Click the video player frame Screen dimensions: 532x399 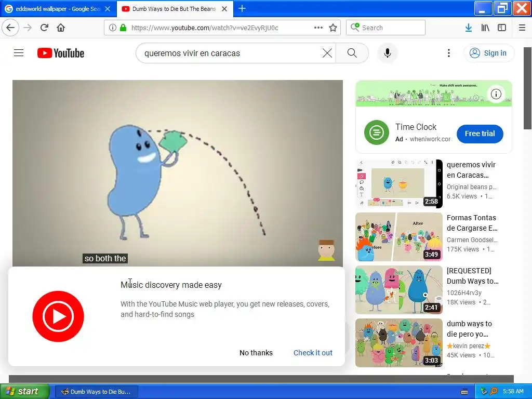pos(178,173)
